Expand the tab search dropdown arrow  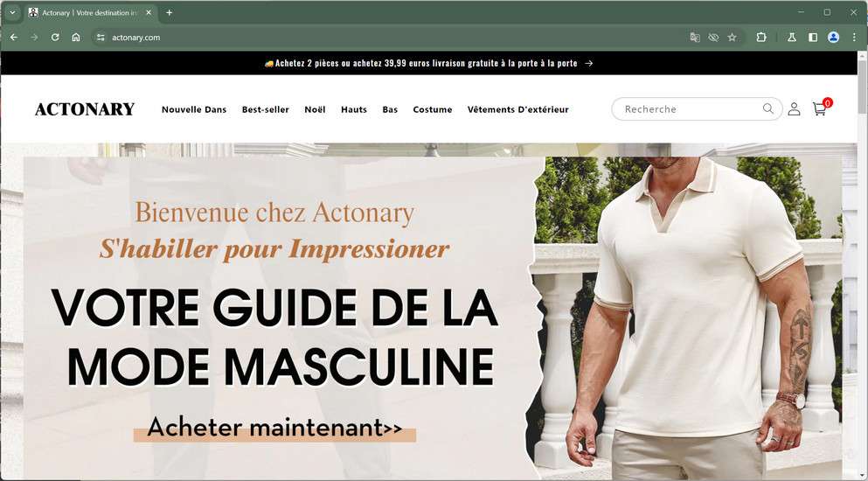click(x=12, y=12)
